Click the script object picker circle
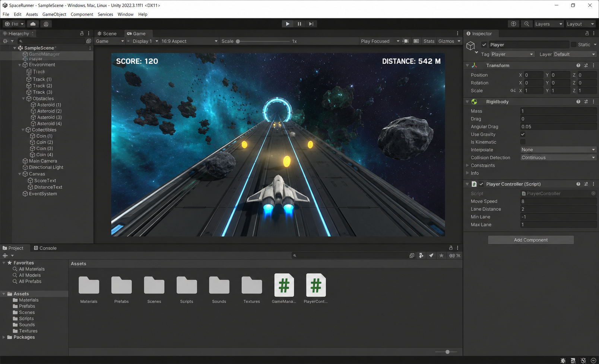This screenshot has width=599, height=364. [593, 194]
